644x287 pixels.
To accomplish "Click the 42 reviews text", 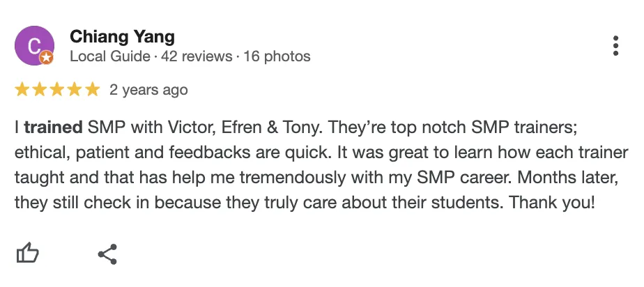I will pos(197,56).
